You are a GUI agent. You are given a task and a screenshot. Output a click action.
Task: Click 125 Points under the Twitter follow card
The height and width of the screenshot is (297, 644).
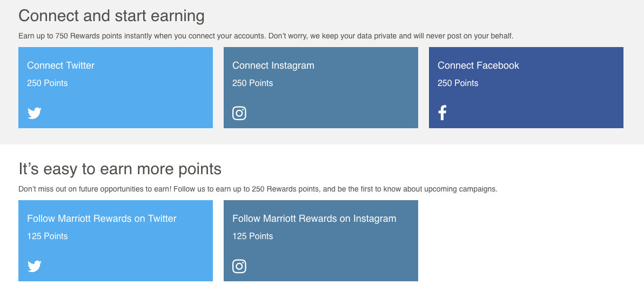point(48,236)
